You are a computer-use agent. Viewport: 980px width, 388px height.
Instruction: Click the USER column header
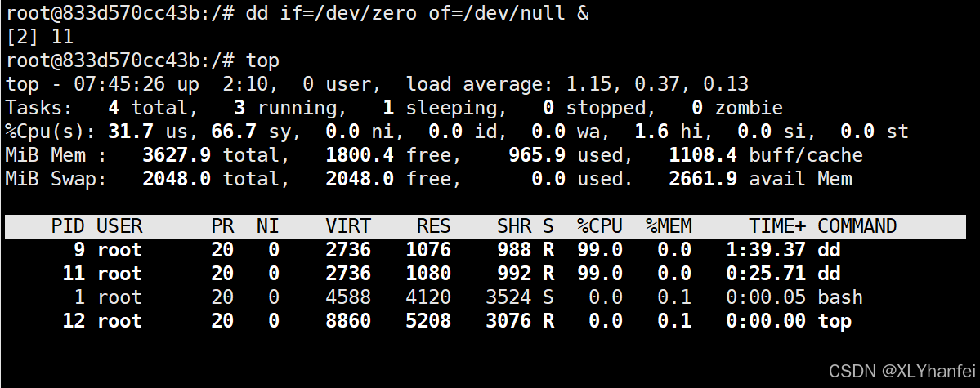(119, 225)
